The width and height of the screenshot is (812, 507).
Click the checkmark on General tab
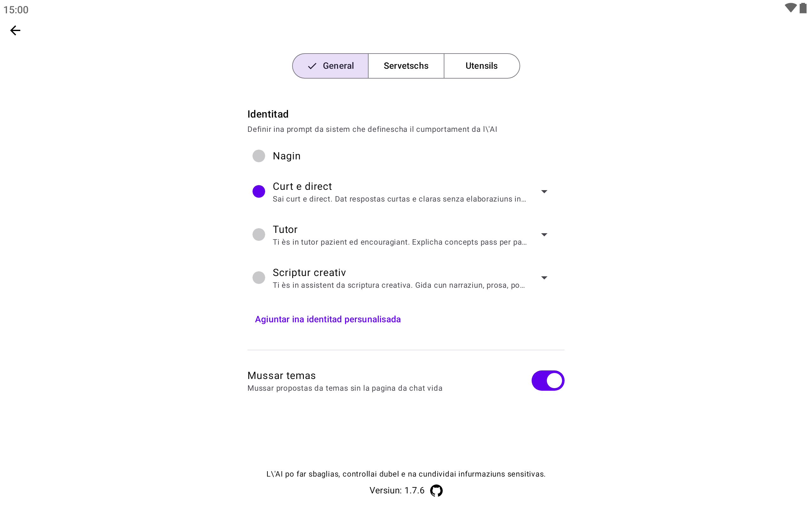click(312, 66)
